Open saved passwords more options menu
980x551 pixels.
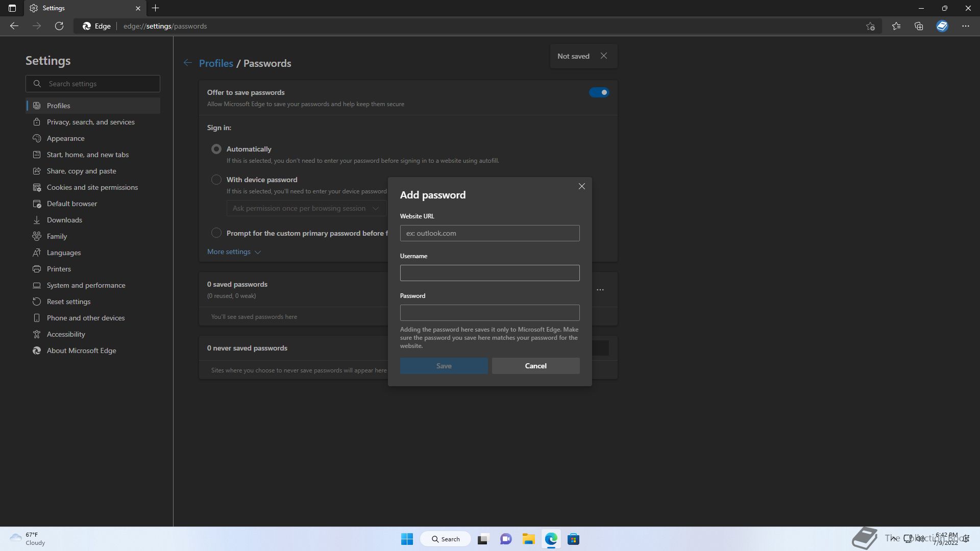click(600, 290)
